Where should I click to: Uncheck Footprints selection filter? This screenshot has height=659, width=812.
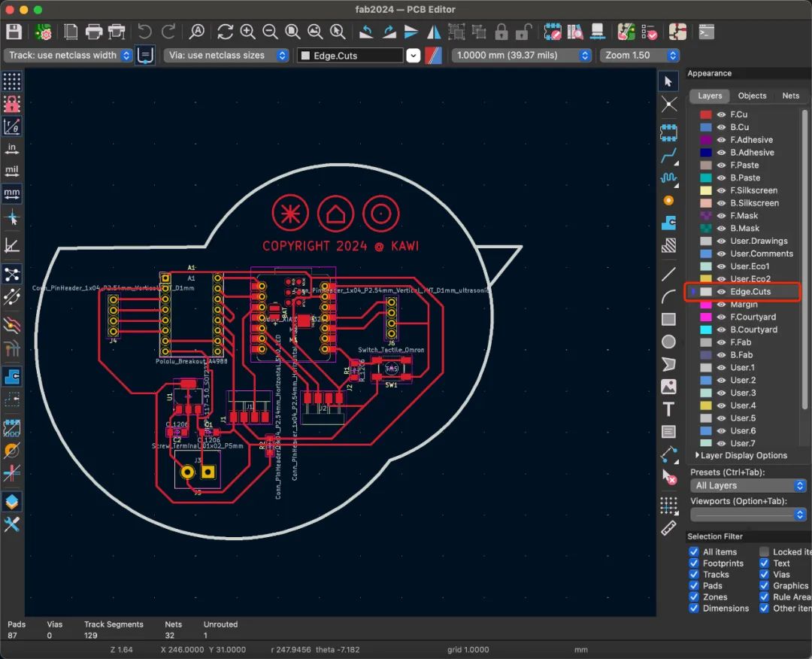coord(694,563)
